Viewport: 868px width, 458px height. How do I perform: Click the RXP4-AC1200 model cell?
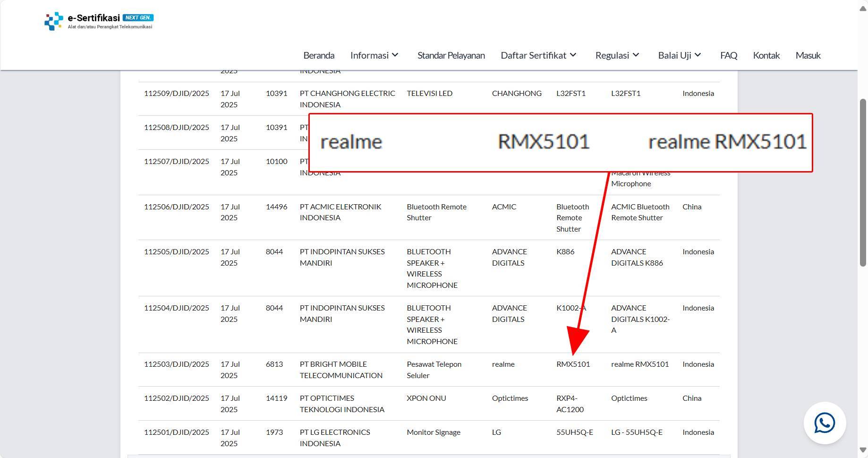coord(570,404)
